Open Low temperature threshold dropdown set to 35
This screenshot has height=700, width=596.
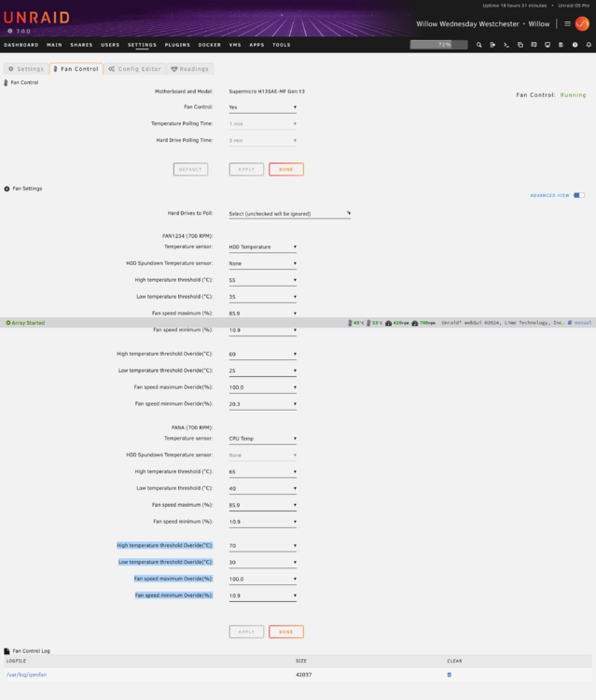[x=263, y=297]
